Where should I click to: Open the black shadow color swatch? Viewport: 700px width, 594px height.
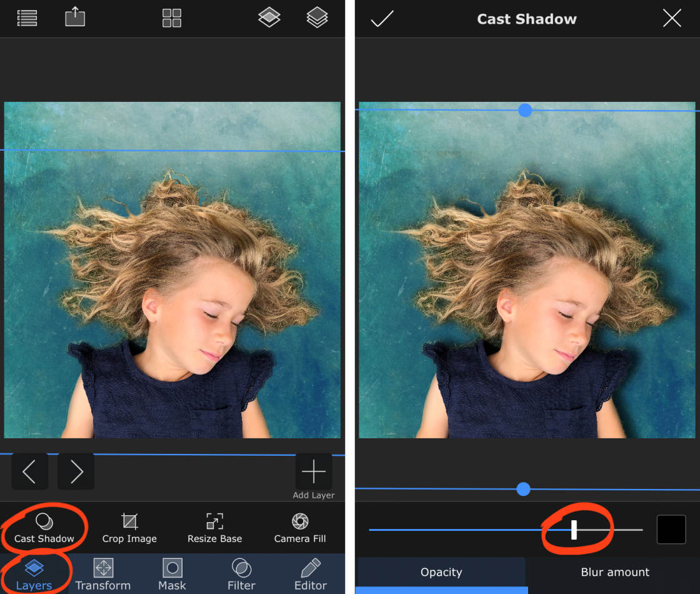(671, 530)
